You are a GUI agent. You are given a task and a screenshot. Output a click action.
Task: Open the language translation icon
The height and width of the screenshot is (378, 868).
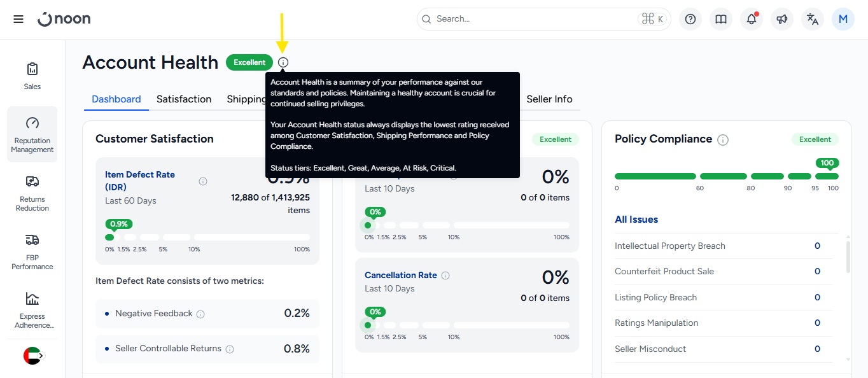pyautogui.click(x=813, y=19)
